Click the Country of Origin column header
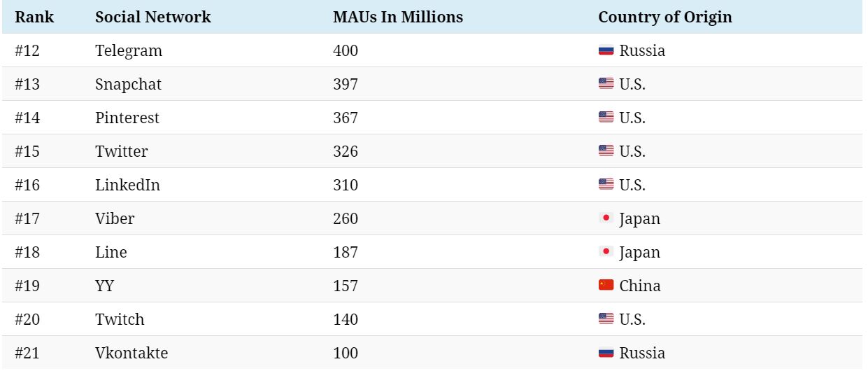Viewport: 868px width, 371px height. (x=665, y=17)
